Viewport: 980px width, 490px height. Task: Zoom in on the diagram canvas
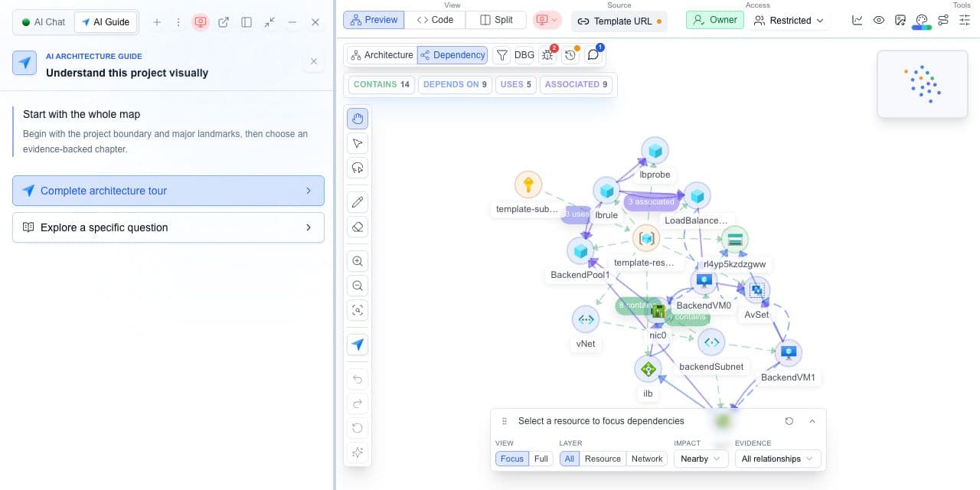point(358,261)
